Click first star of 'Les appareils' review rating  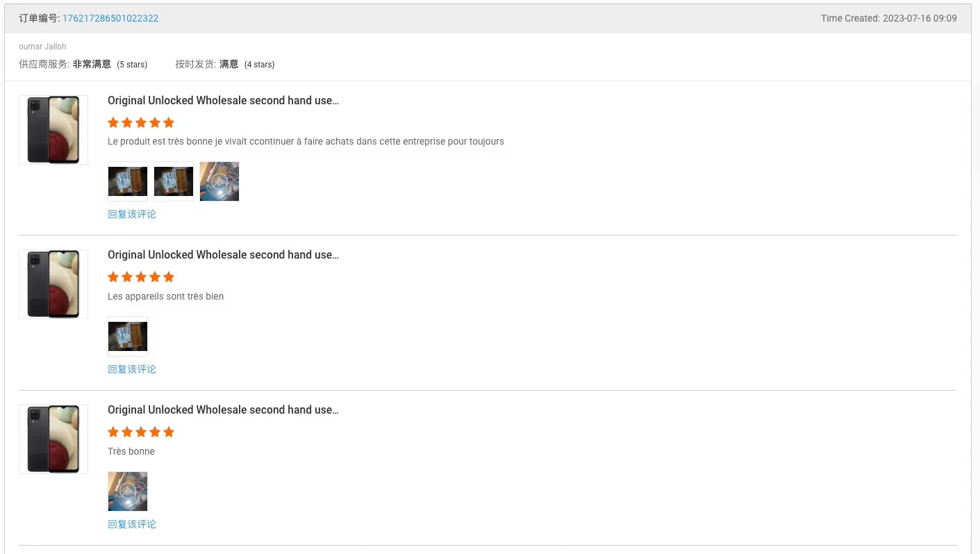113,277
